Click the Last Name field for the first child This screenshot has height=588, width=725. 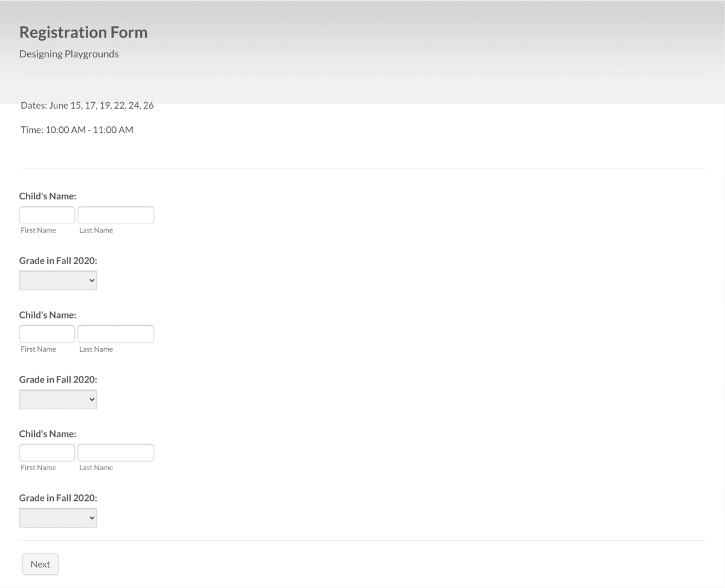coord(115,215)
